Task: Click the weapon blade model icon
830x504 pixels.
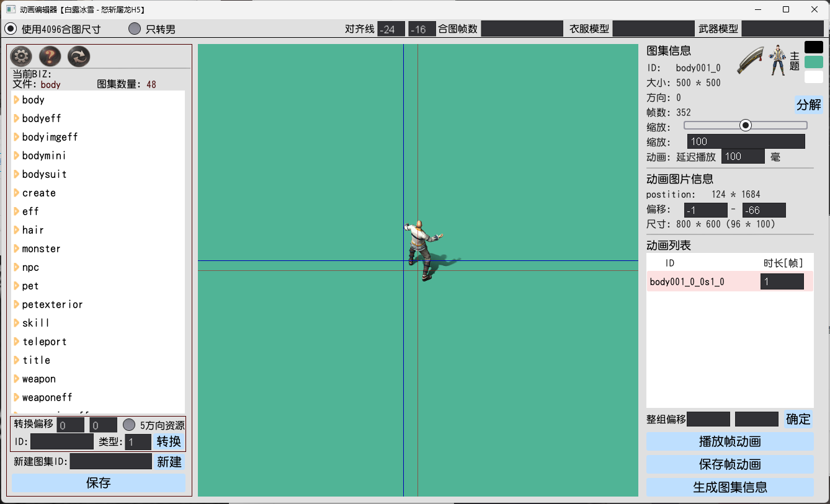Action: point(751,61)
